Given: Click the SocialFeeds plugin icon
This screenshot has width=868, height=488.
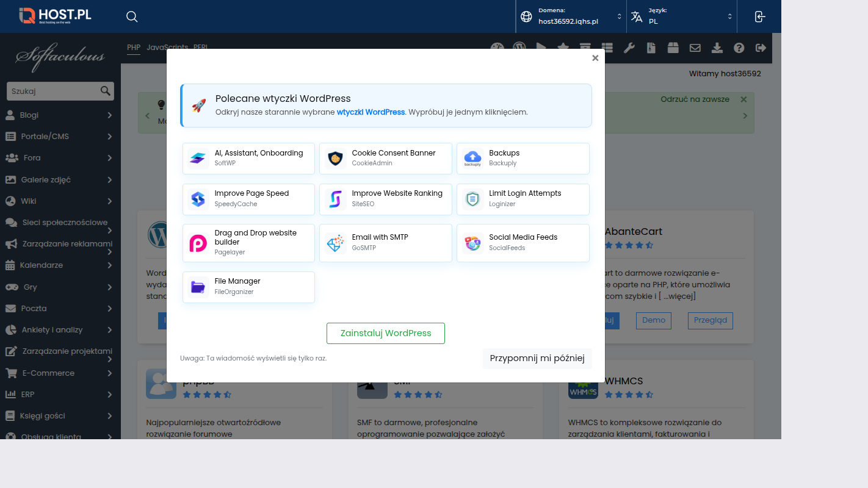Looking at the screenshot, I should 472,243.
